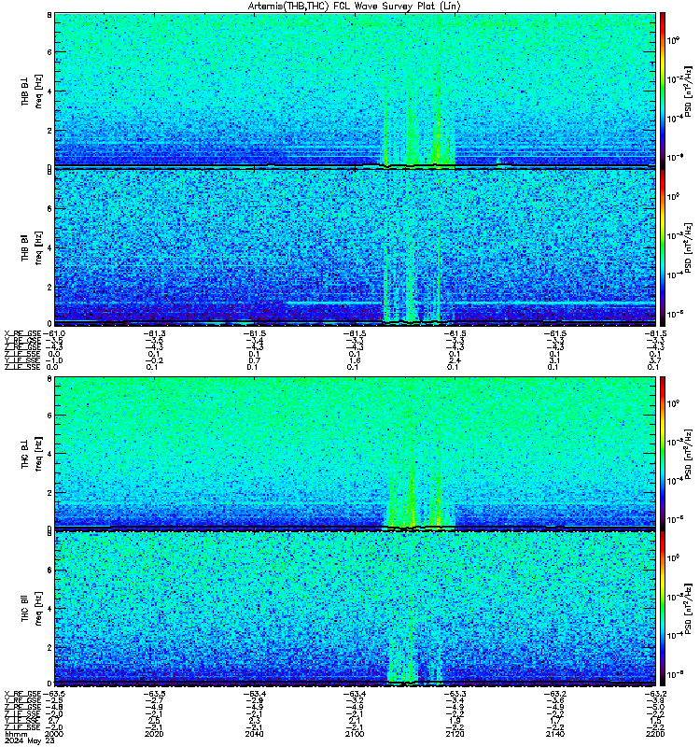Image resolution: width=700 pixels, height=747 pixels.
Task: Click the THC B∥ spectrogram panel
Action: [x=355, y=608]
